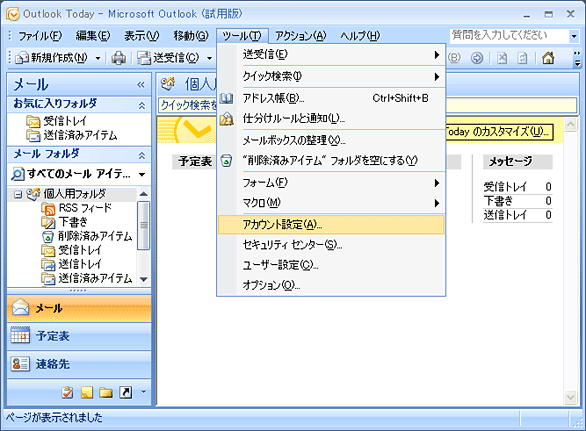This screenshot has height=431, width=586.
Task: Click 送信トレイ link under メッセージ
Action: point(505,215)
